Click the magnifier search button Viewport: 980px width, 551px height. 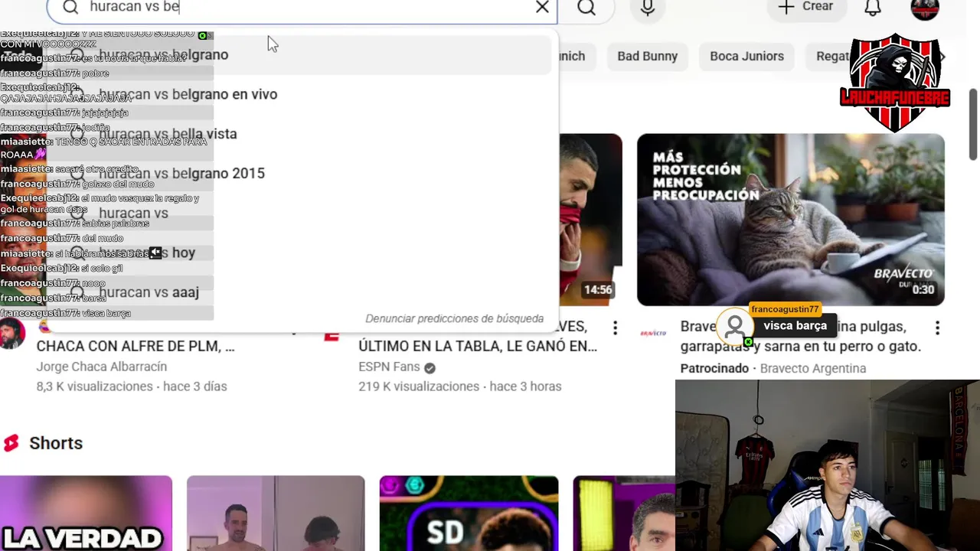(x=586, y=8)
